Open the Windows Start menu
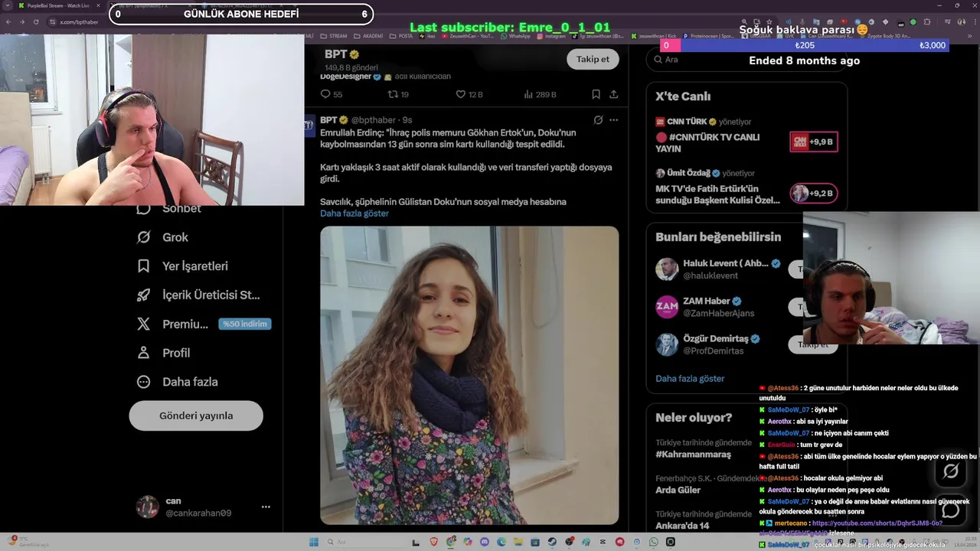The image size is (980, 551). tap(314, 542)
